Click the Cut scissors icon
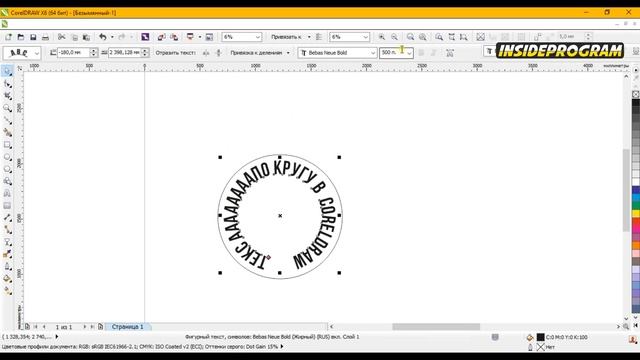Screen dimensions: 640x360 [x=62, y=37]
